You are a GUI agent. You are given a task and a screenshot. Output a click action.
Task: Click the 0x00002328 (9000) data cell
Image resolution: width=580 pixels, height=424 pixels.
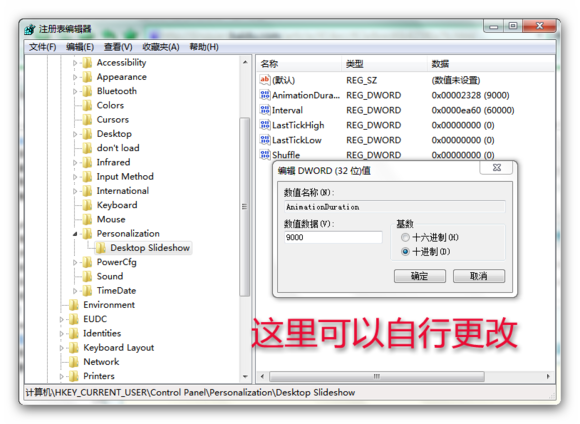click(470, 95)
